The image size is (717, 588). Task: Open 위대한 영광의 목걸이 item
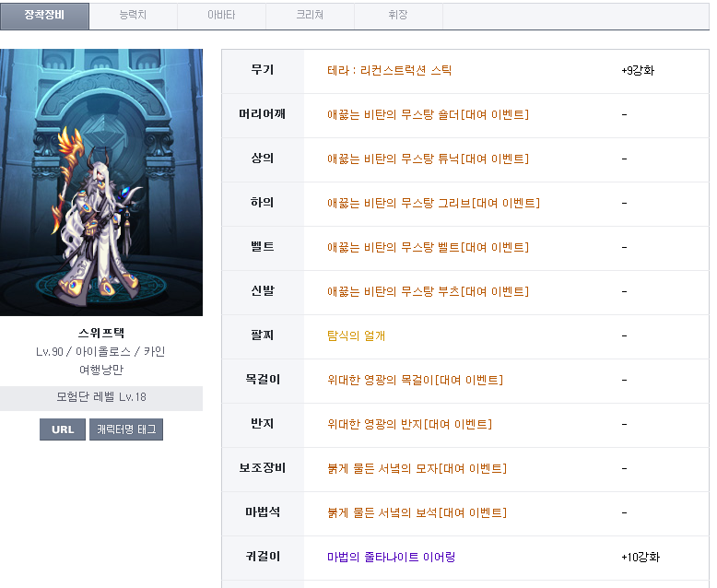point(416,380)
